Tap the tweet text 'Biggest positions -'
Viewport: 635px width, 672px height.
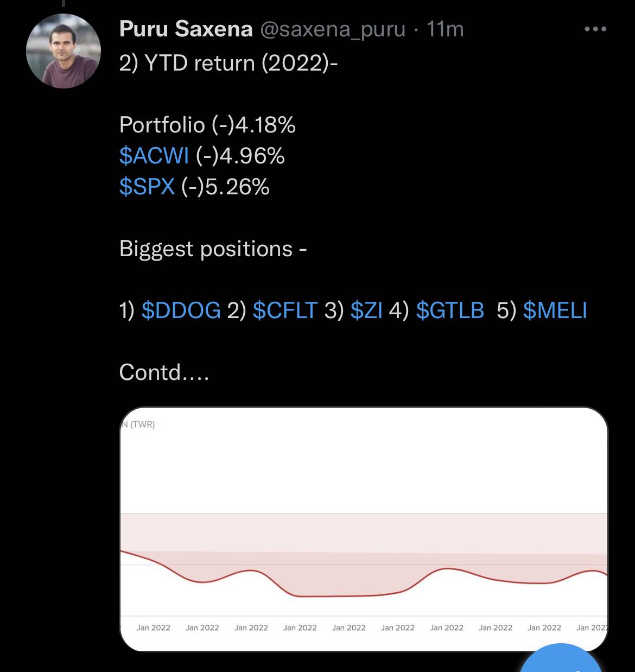click(x=213, y=249)
